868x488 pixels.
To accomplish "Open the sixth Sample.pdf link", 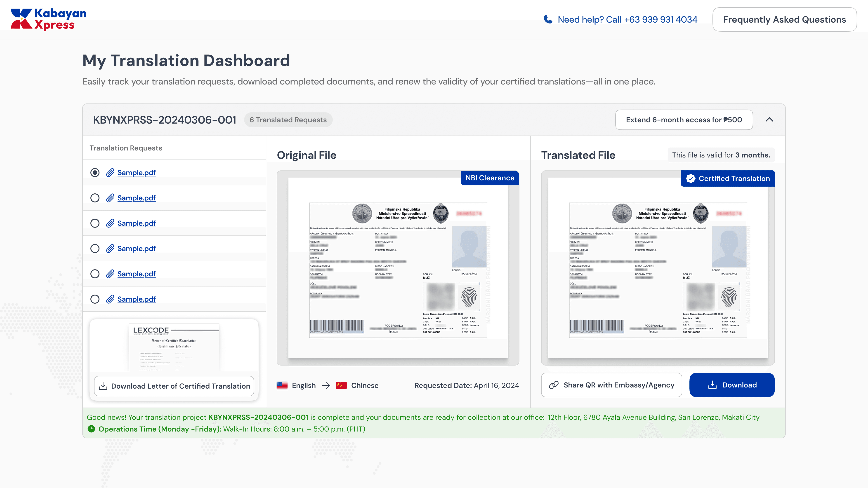I will click(137, 299).
